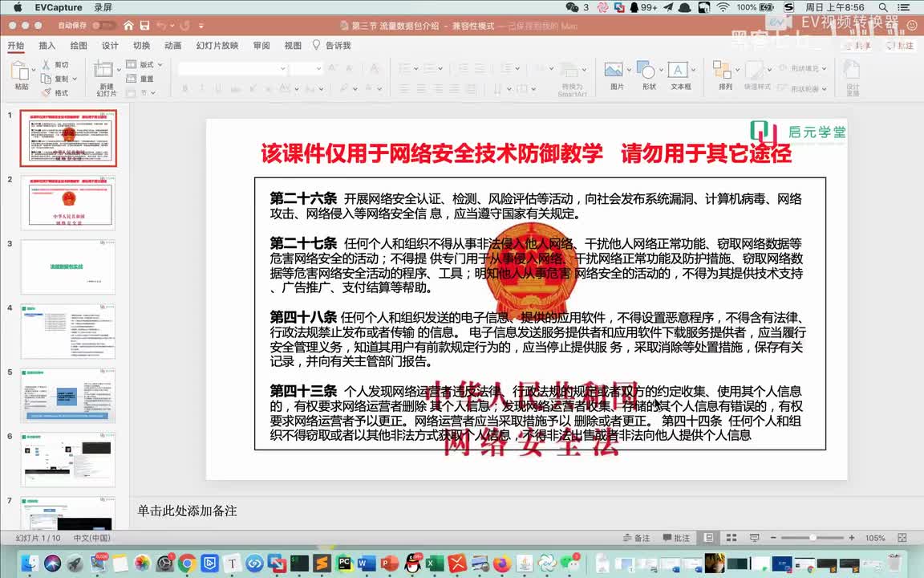Click the Normal view icon in the status bar
Screen dimensions: 924x578
tap(709, 537)
